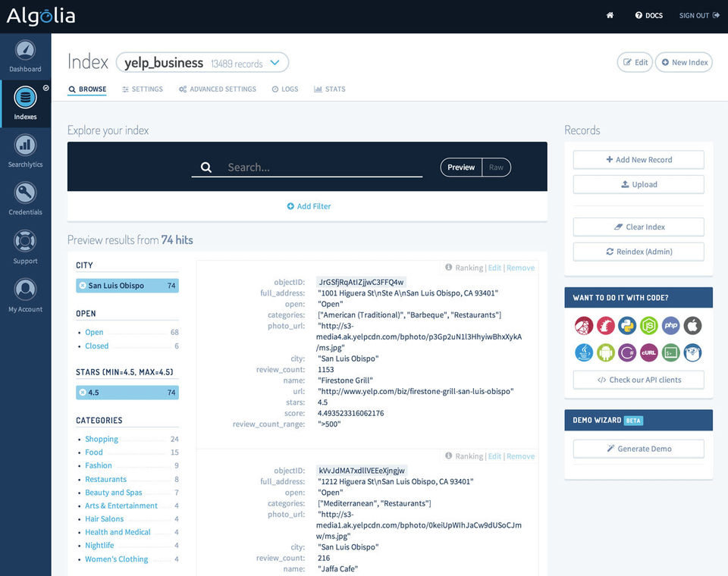Open the PHP API client icon
Screen dimensions: 728x576
click(670, 326)
